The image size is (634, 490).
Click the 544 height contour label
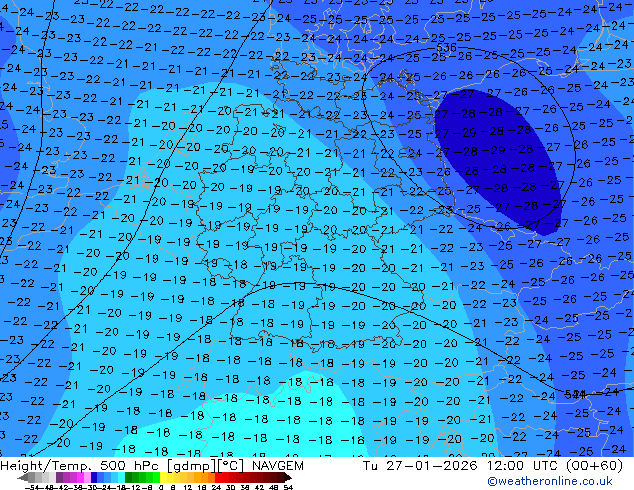click(x=575, y=393)
